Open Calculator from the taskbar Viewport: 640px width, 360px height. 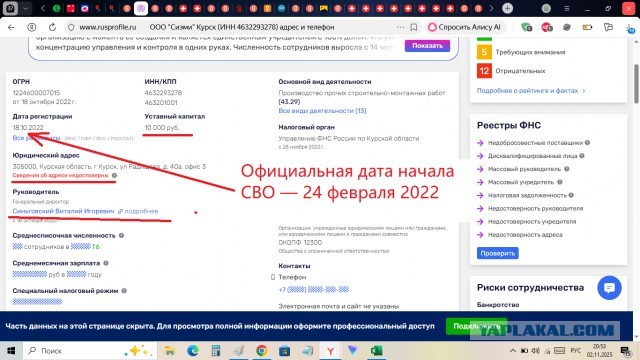coord(216,351)
